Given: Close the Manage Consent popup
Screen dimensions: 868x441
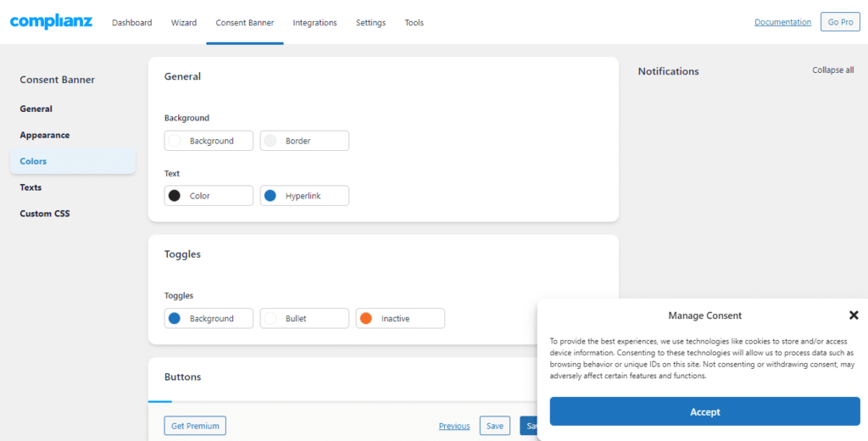Looking at the screenshot, I should point(854,315).
